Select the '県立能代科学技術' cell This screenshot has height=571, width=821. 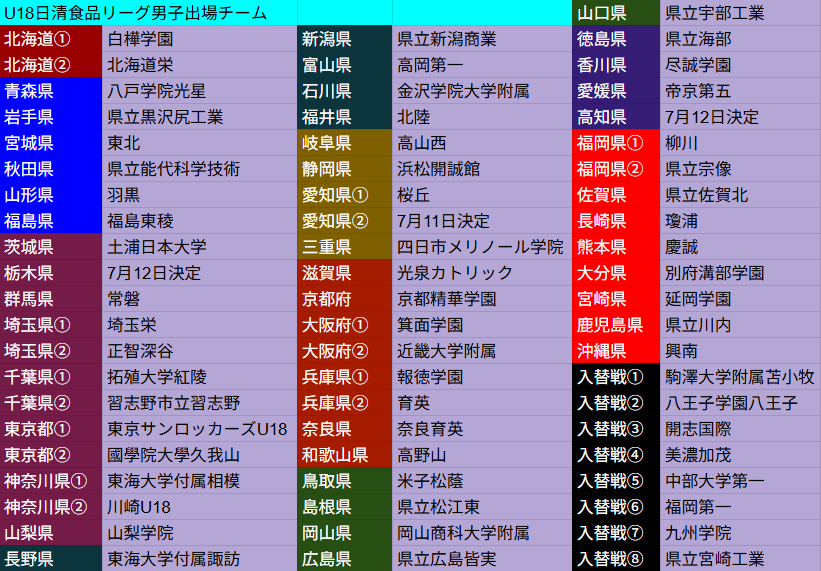pyautogui.click(x=199, y=169)
